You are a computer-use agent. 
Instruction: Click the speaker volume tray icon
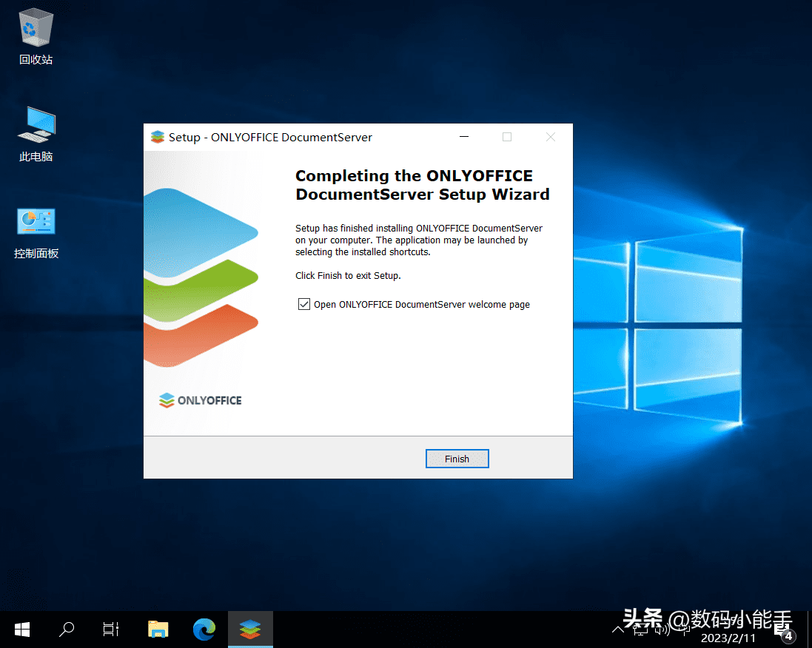click(x=663, y=630)
